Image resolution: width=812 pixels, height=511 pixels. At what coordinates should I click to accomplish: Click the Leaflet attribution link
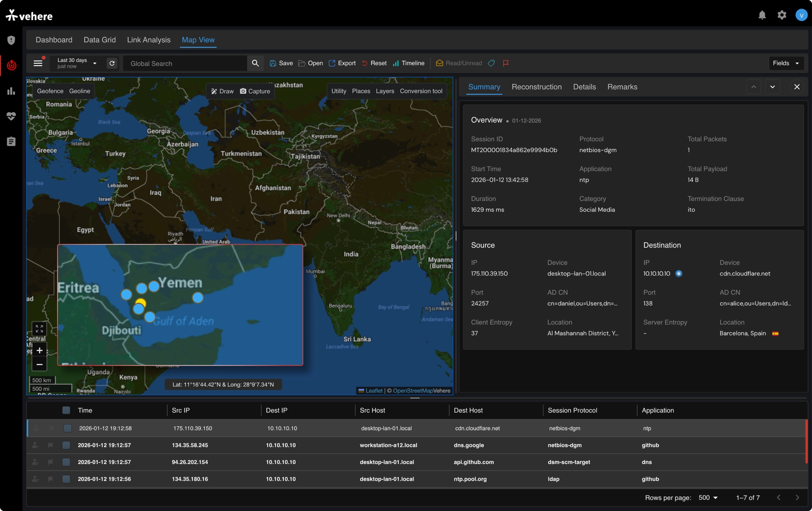tap(374, 391)
